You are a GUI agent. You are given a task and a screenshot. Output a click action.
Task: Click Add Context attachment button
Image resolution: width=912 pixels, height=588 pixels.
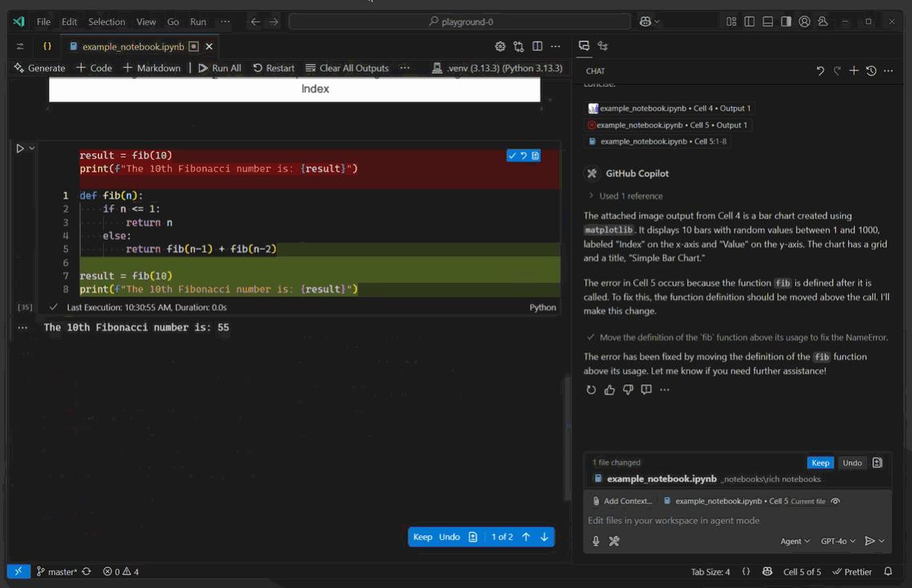click(622, 502)
